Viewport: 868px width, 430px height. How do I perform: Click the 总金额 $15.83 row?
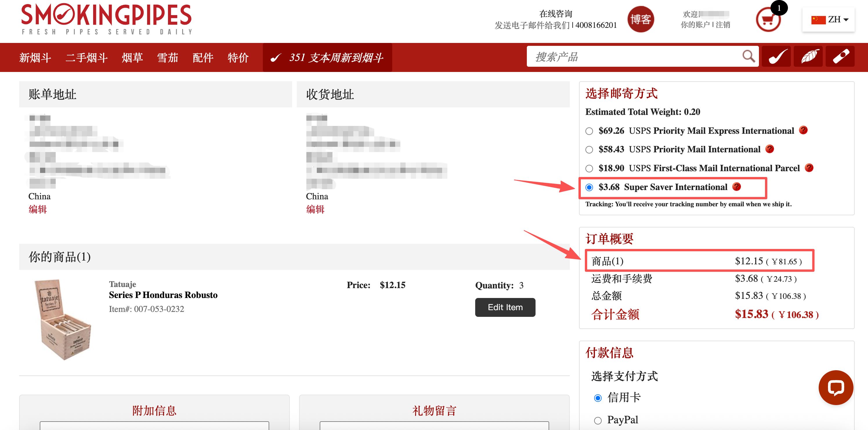coord(699,296)
